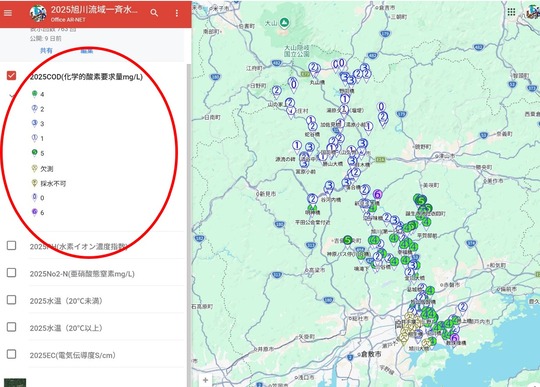Screen dimensions: 540x387
Task: Click the 1 marker near 源流の碑
Action: click(297, 146)
